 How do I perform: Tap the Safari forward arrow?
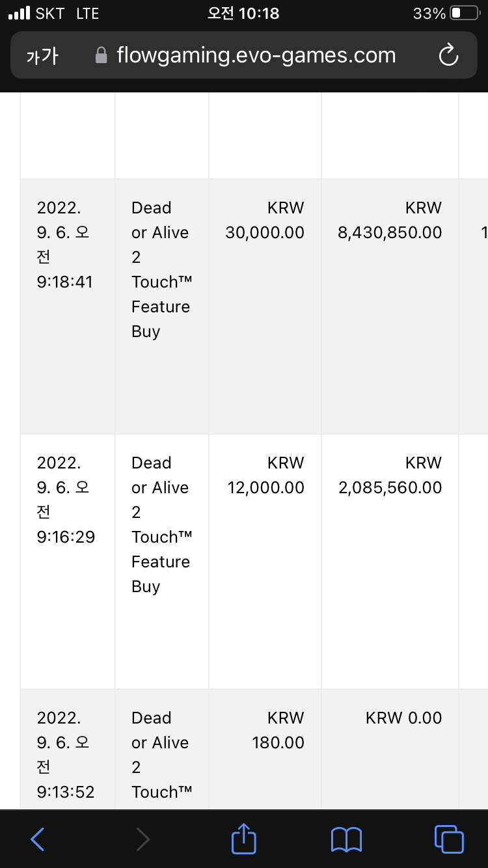[142, 839]
